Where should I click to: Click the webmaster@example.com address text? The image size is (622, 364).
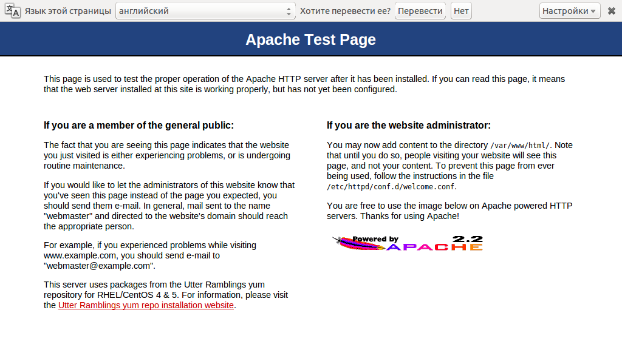(x=99, y=266)
